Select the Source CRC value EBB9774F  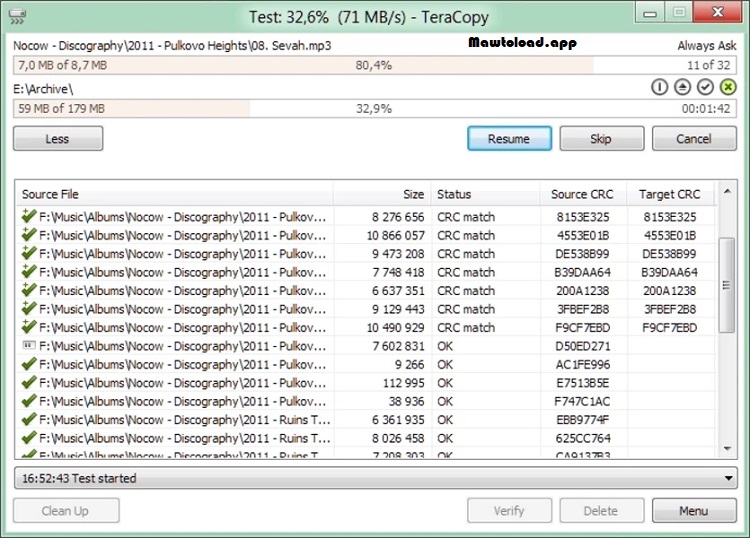[x=583, y=419]
